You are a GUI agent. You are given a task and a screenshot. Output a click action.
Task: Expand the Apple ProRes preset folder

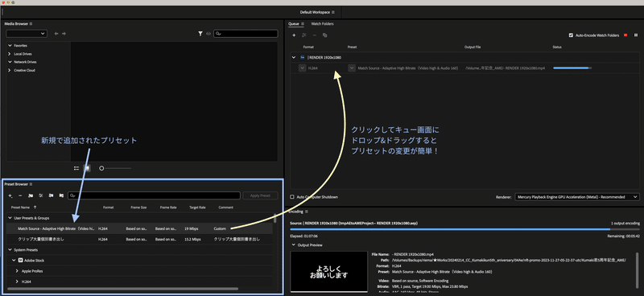tap(17, 271)
